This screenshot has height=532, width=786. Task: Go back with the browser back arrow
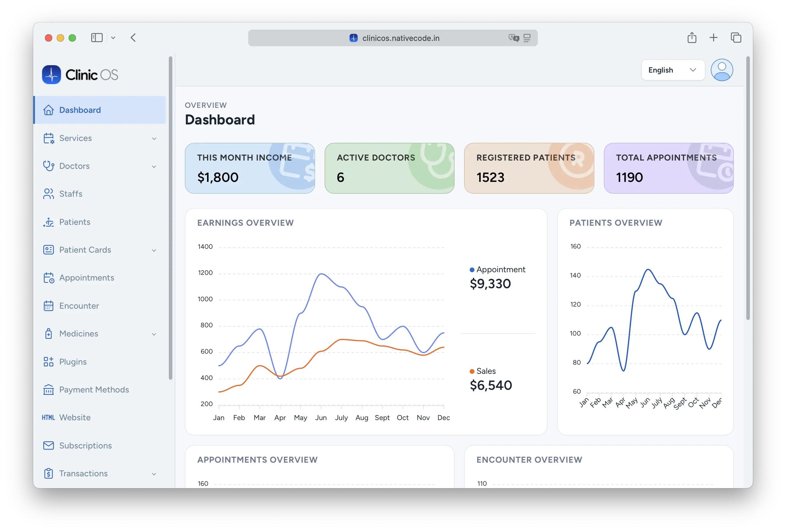click(x=133, y=38)
